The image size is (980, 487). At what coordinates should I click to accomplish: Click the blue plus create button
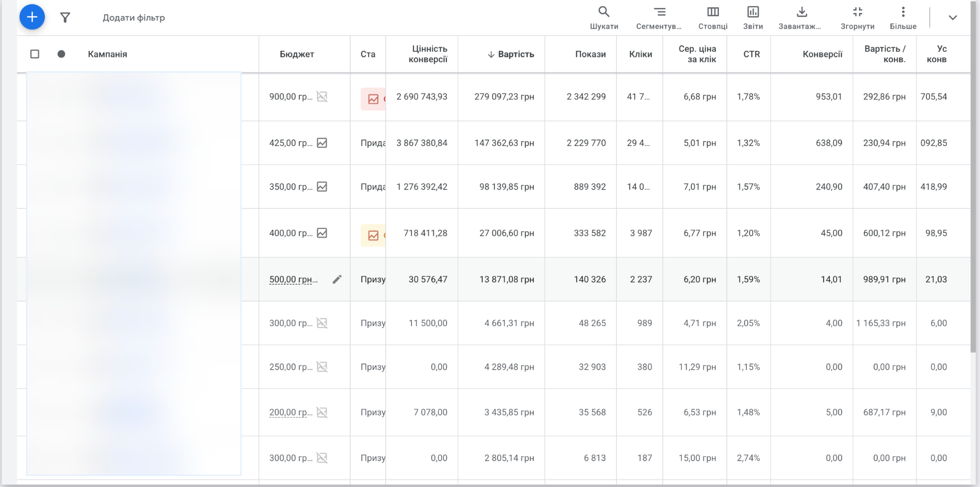(32, 17)
